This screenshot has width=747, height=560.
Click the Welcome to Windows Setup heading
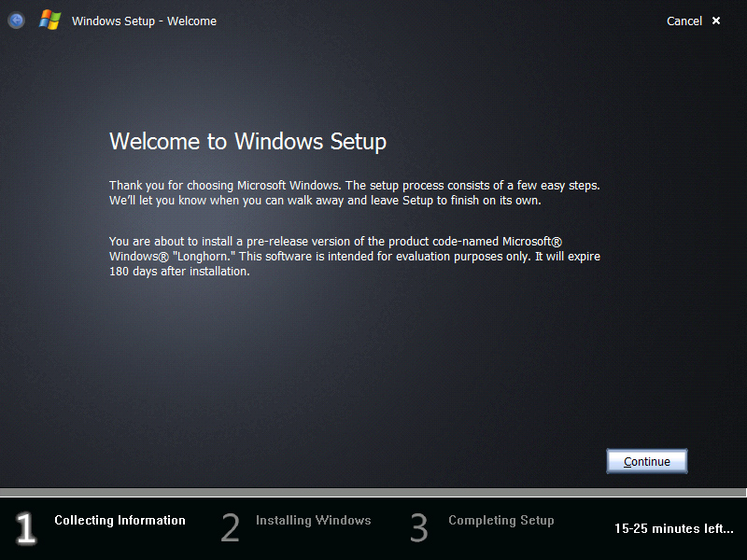pyautogui.click(x=247, y=142)
